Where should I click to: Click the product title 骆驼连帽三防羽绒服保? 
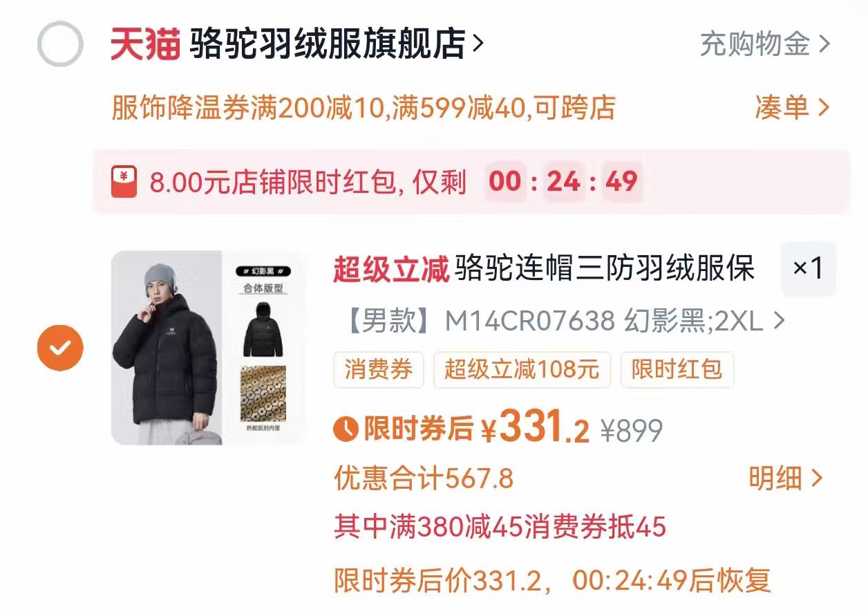pyautogui.click(x=603, y=269)
